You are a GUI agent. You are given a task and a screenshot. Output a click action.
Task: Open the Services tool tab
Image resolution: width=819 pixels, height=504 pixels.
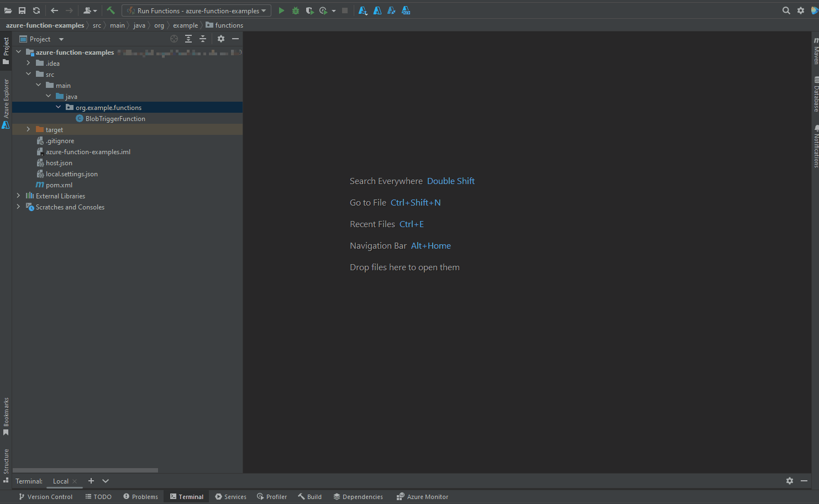point(230,497)
